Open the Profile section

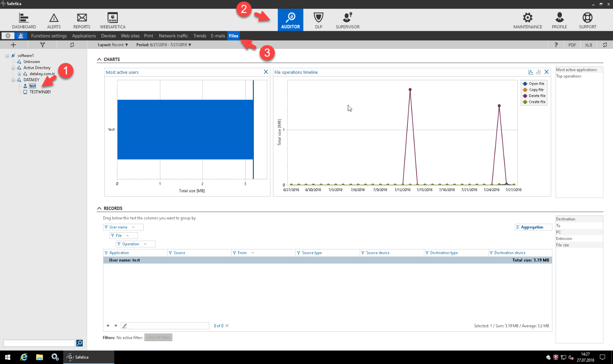tap(559, 20)
